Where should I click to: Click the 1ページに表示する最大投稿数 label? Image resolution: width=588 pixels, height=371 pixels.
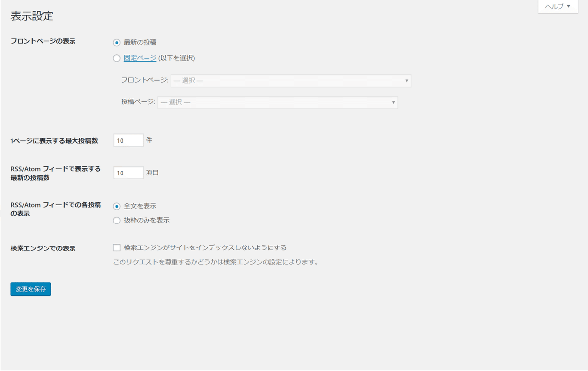pos(54,141)
